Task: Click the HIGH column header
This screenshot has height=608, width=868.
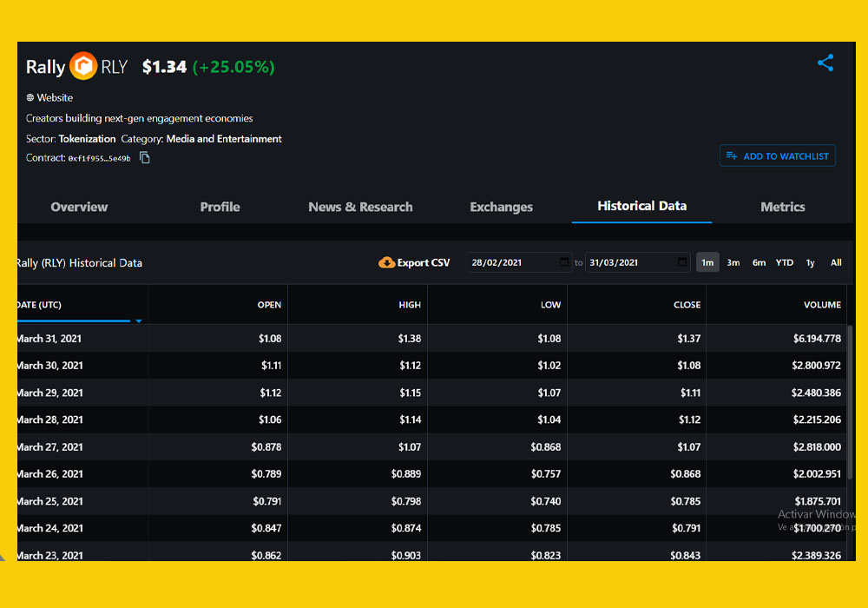Action: click(410, 305)
